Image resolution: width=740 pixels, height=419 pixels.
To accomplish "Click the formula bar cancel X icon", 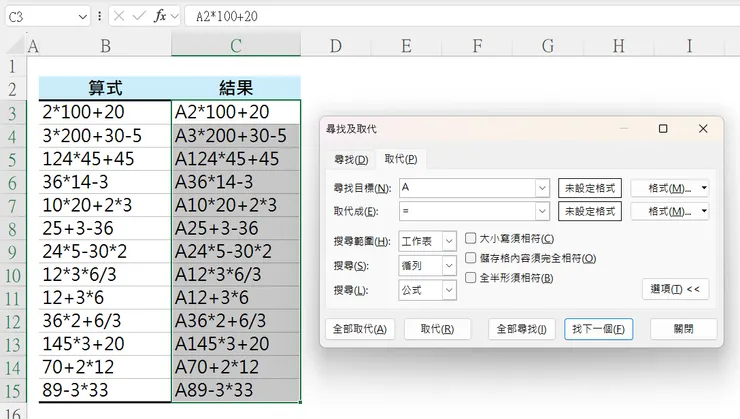I will 119,17.
